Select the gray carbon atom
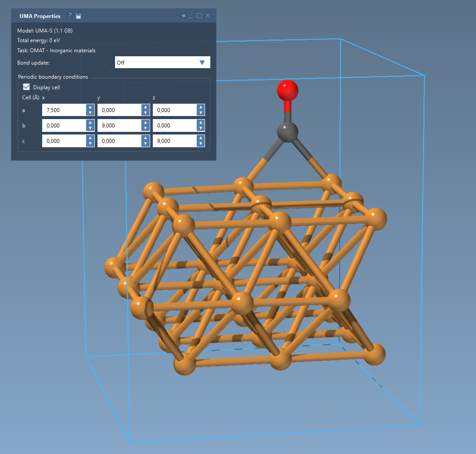The image size is (476, 454). tap(288, 131)
